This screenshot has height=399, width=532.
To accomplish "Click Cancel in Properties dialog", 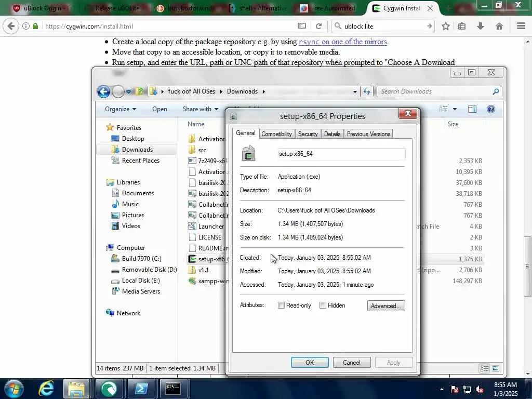I will click(352, 362).
